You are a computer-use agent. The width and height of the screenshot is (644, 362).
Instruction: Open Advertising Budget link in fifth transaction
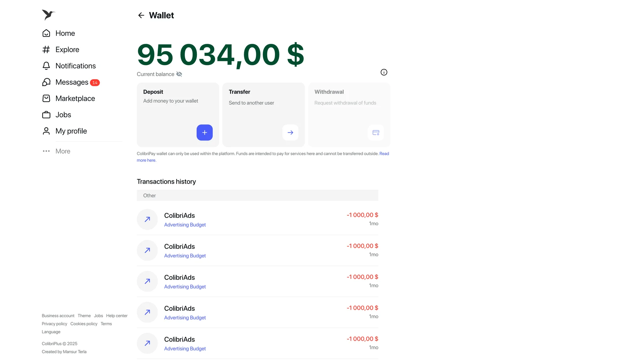[x=185, y=349]
